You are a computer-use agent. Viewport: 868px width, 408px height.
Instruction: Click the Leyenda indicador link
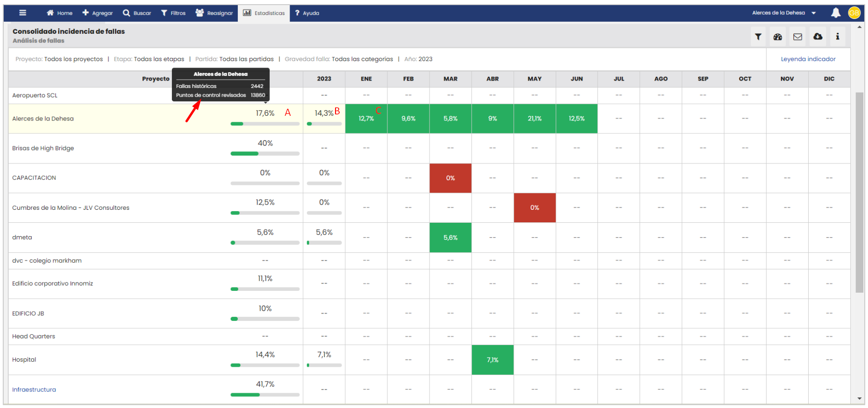click(x=808, y=59)
